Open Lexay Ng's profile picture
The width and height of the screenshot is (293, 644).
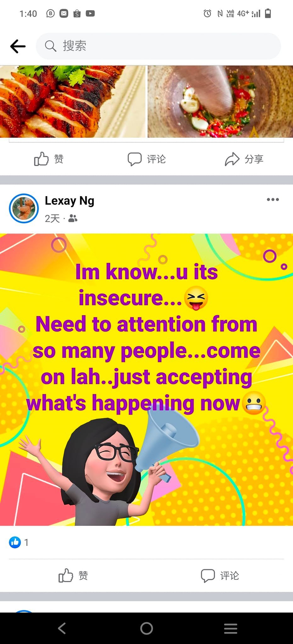[24, 208]
